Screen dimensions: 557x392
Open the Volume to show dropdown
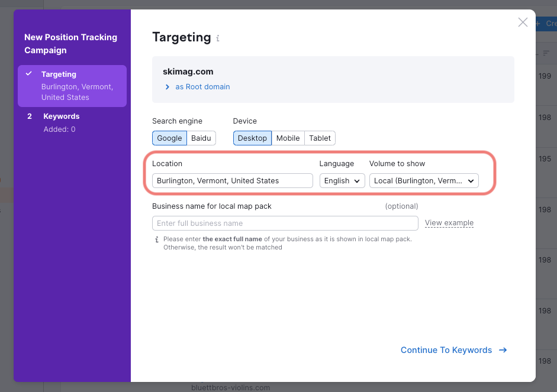coord(423,181)
